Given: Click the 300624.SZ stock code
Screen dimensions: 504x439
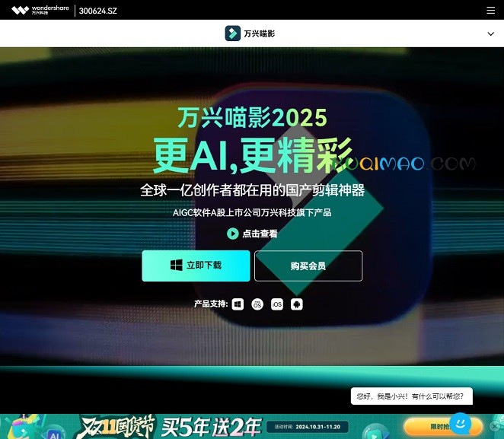Looking at the screenshot, I should tap(98, 11).
